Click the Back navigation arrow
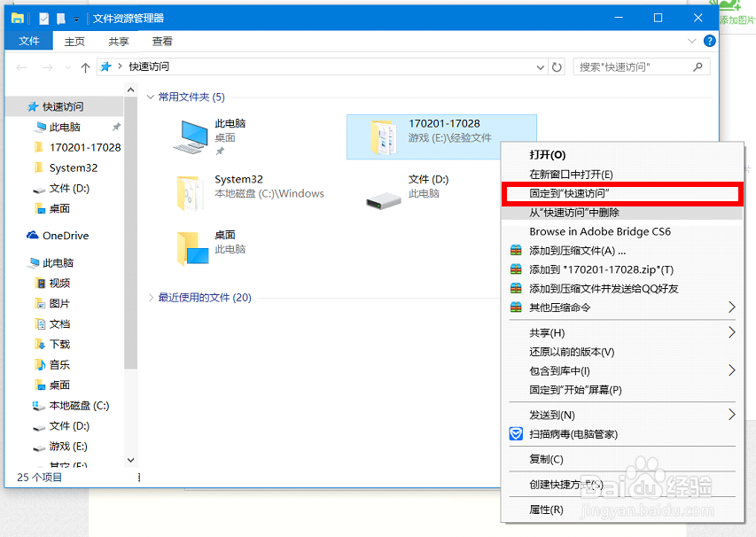 (x=22, y=66)
